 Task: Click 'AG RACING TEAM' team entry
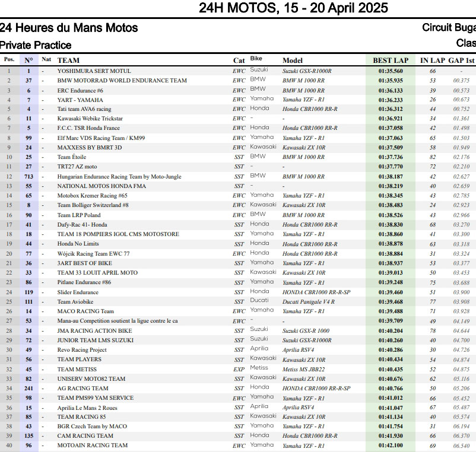[x=83, y=388]
